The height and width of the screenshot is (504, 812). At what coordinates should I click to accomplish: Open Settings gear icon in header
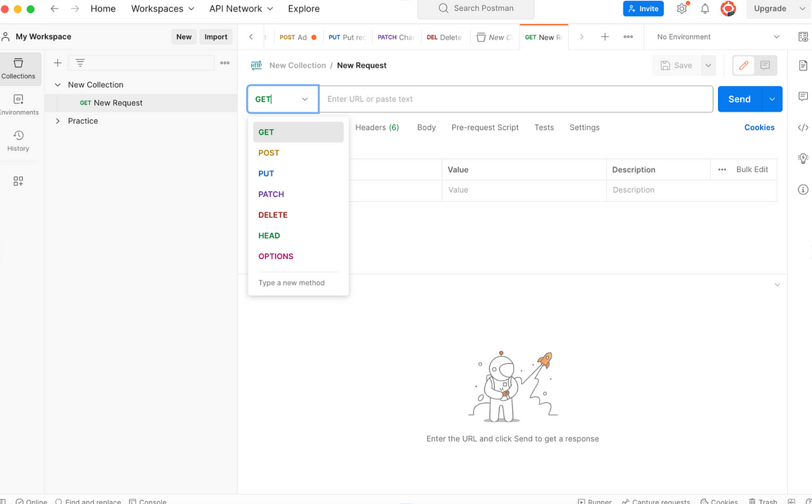click(682, 9)
